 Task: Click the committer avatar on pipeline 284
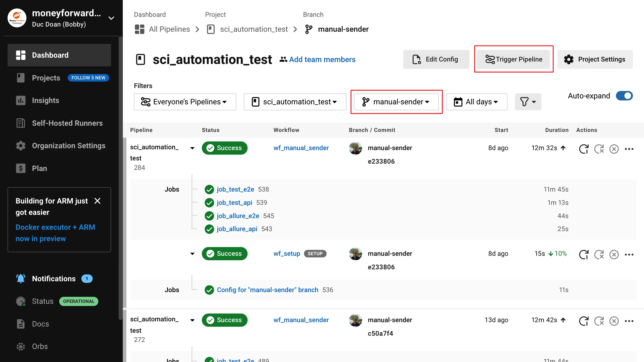click(356, 148)
